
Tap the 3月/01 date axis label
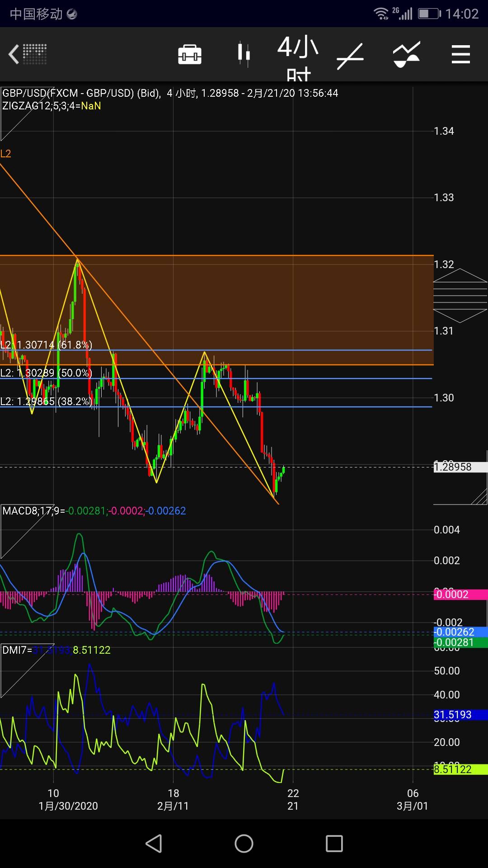pyautogui.click(x=412, y=806)
